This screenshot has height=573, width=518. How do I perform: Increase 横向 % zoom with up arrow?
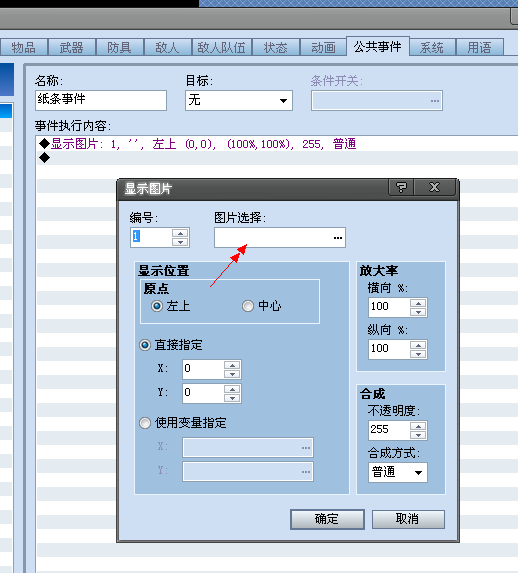click(418, 303)
